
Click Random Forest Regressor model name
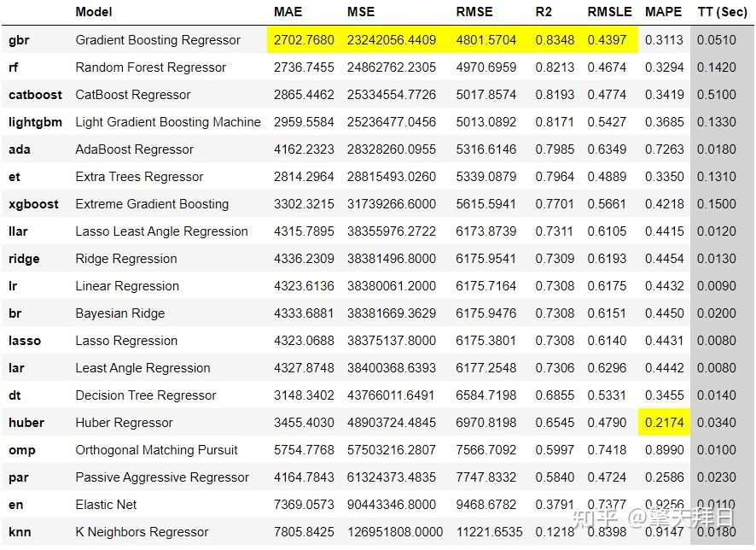coord(150,67)
